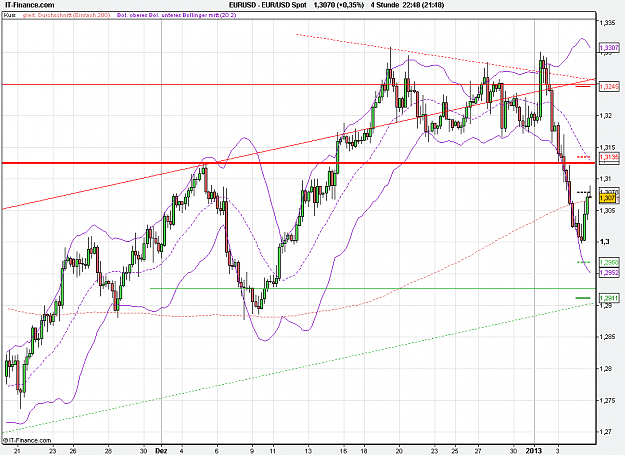Click the 1,335 price axis label

click(608, 23)
